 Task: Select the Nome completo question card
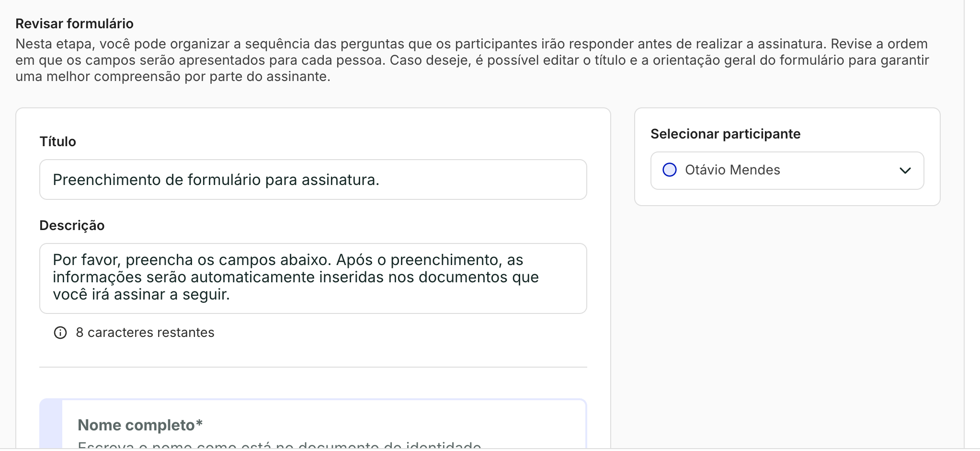[x=313, y=425]
